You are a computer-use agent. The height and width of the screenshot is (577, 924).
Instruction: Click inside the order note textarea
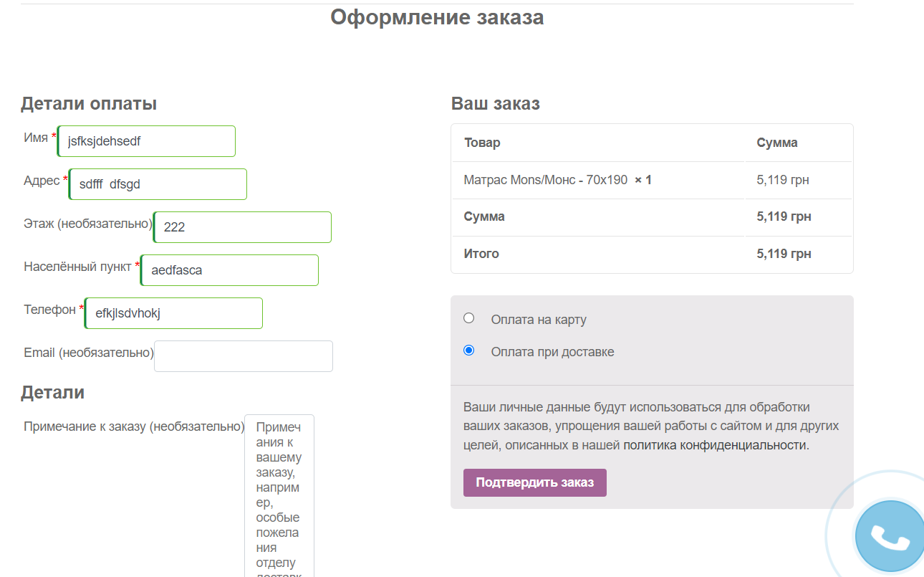click(x=279, y=495)
